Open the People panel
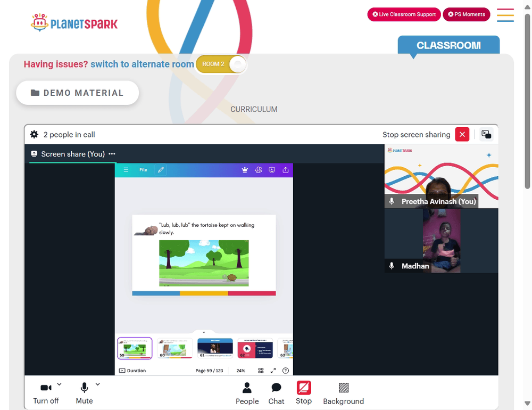532x410 pixels. pyautogui.click(x=247, y=393)
